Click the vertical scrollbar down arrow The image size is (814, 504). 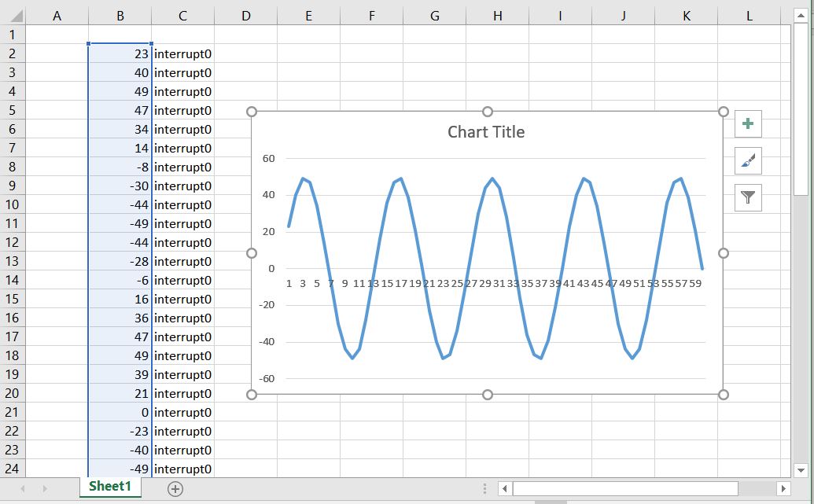tap(801, 470)
